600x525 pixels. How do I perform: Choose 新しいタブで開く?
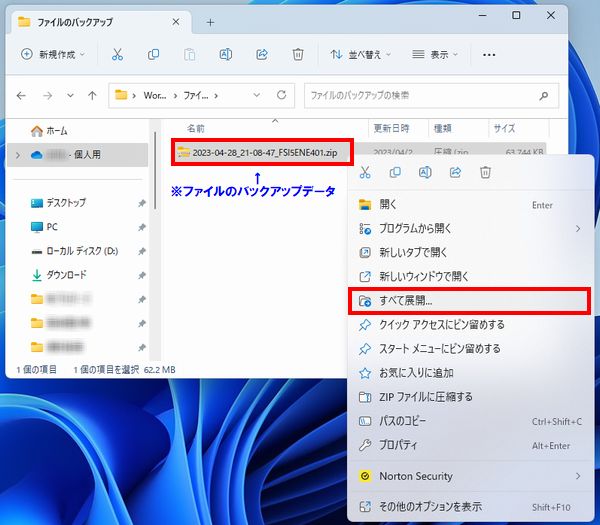[470, 253]
